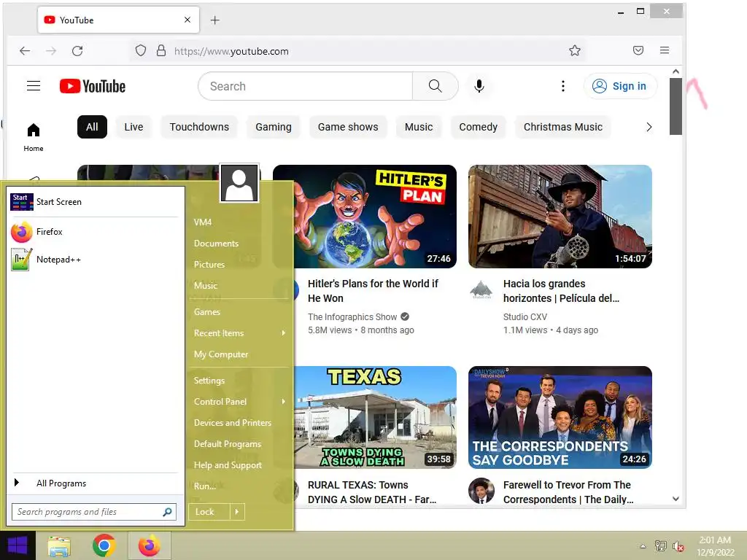Start voice search with microphone icon
The height and width of the screenshot is (560, 747).
(x=479, y=86)
